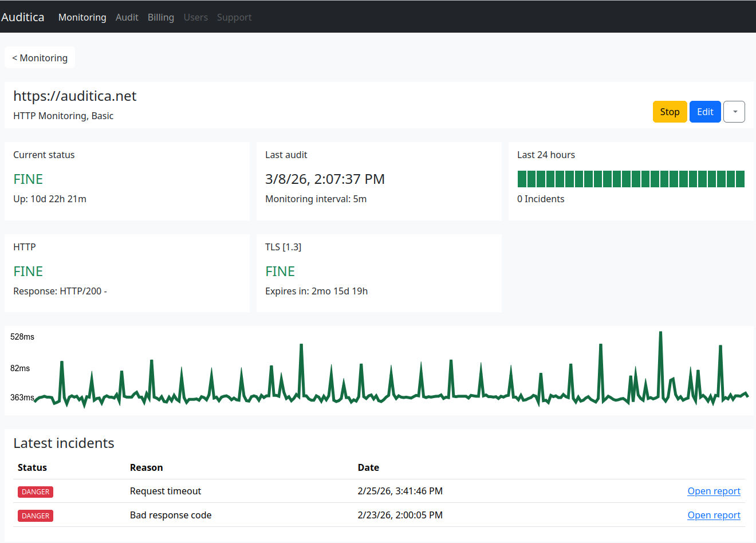Click the DANGER badge on Bad response code row

click(x=35, y=516)
